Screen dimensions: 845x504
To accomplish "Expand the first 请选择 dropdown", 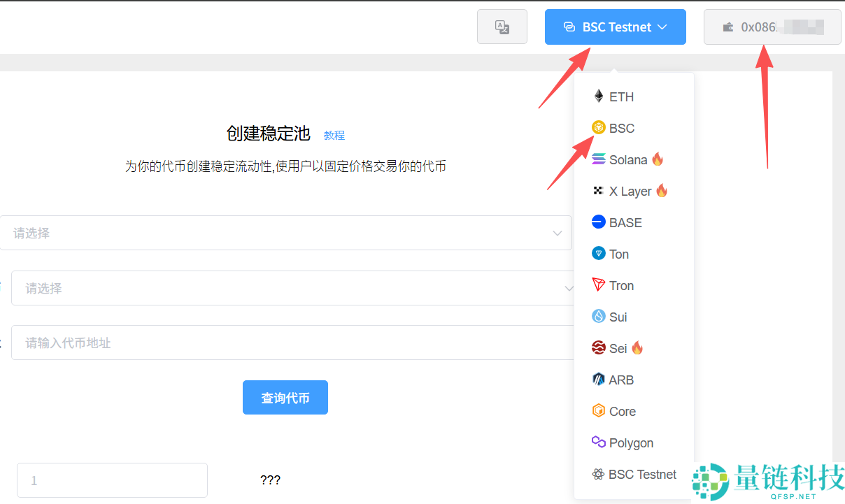I will (285, 233).
